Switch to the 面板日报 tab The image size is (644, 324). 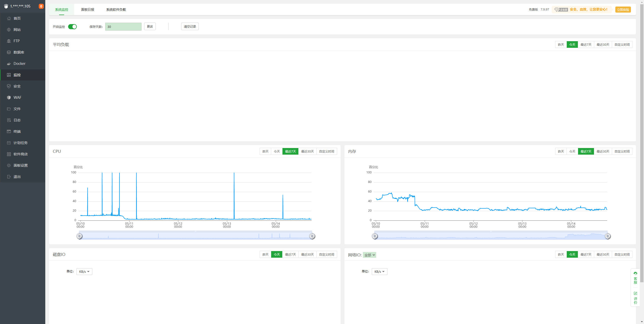point(88,10)
